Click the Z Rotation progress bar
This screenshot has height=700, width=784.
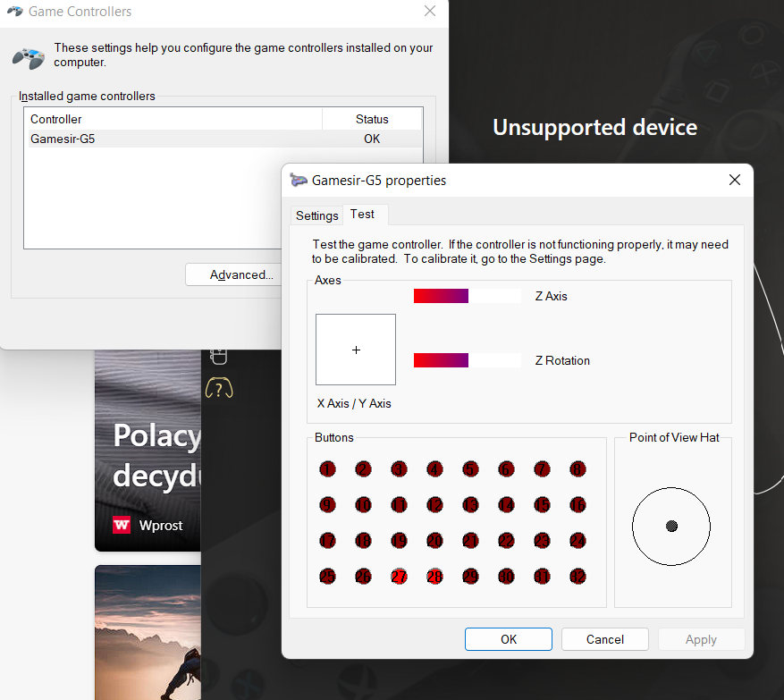point(467,360)
